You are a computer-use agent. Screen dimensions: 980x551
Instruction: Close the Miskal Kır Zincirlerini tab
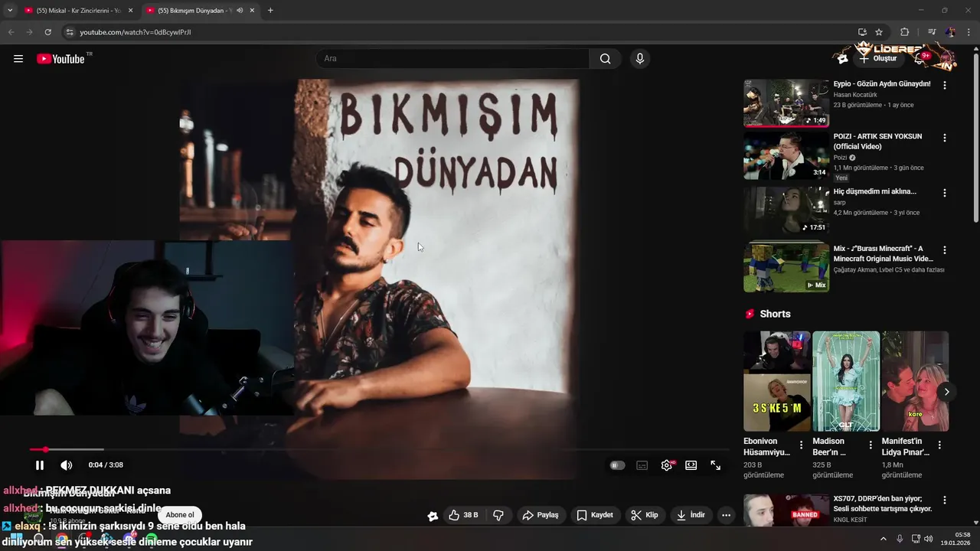point(130,11)
